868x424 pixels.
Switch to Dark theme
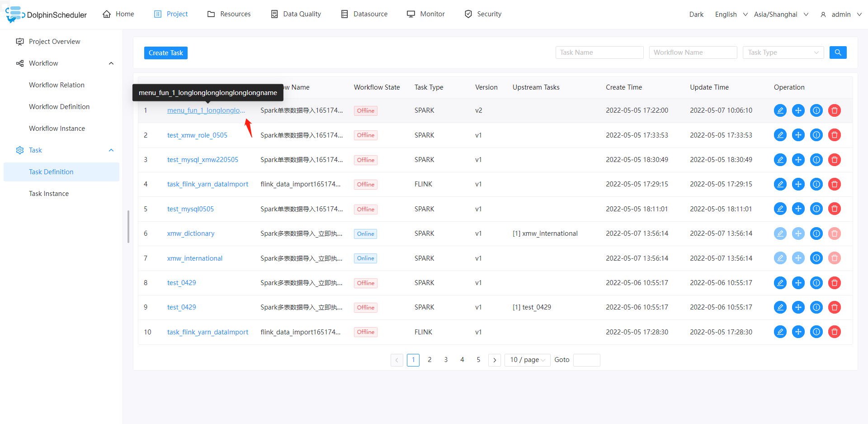coord(696,14)
